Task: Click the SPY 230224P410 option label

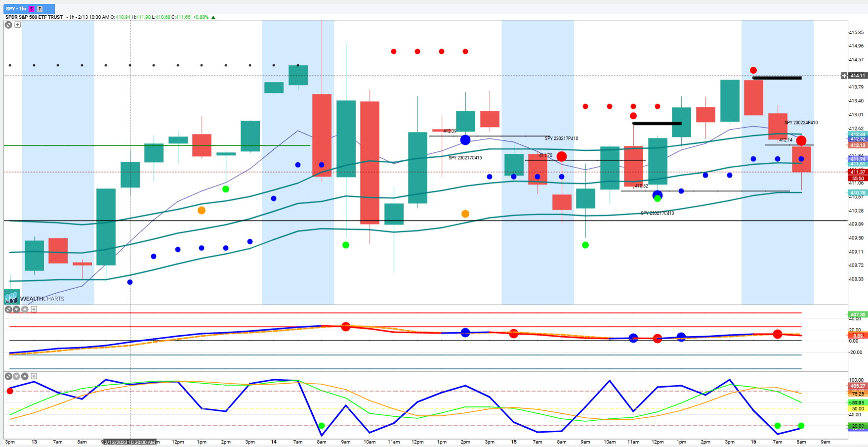Action: pyautogui.click(x=801, y=123)
